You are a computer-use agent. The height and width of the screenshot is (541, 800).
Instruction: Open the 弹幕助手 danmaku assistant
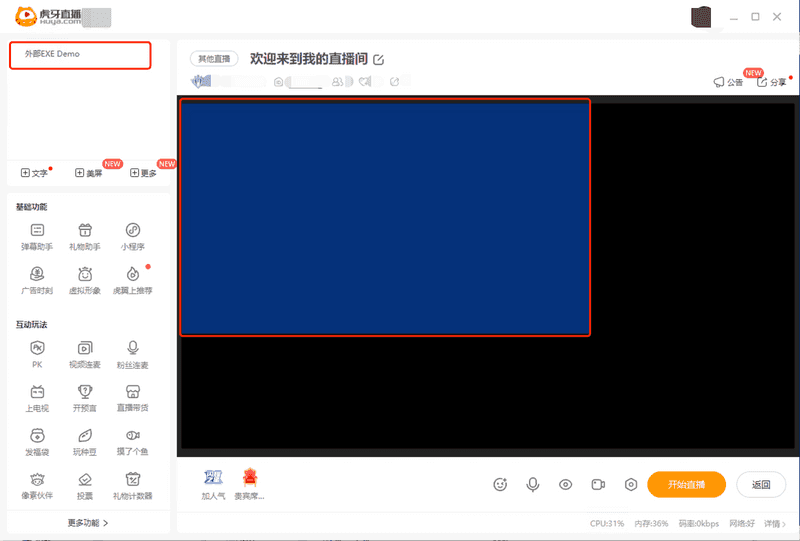pyautogui.click(x=37, y=237)
